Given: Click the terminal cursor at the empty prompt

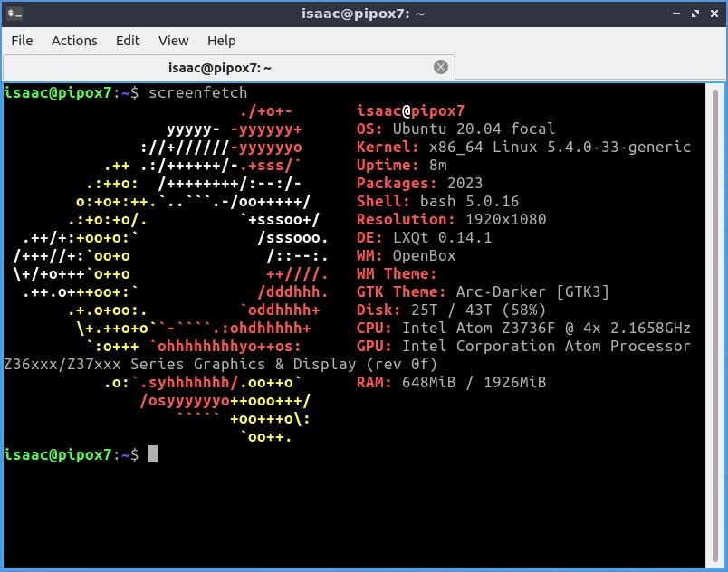Looking at the screenshot, I should (x=153, y=454).
